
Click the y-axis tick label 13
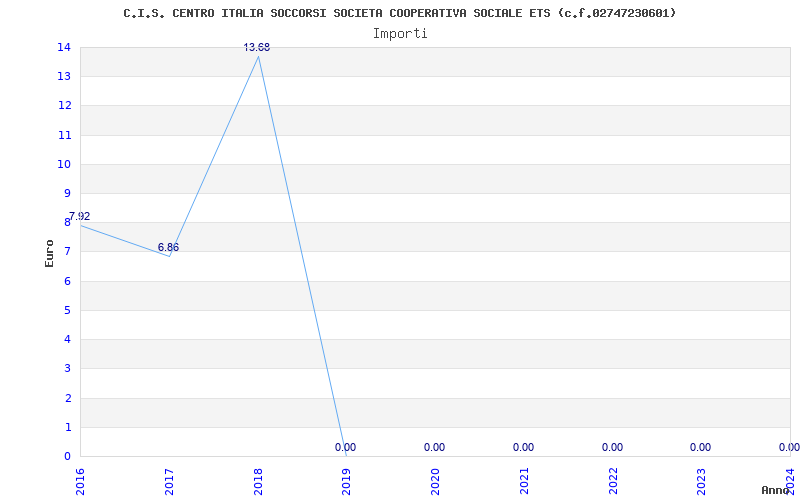coord(64,77)
